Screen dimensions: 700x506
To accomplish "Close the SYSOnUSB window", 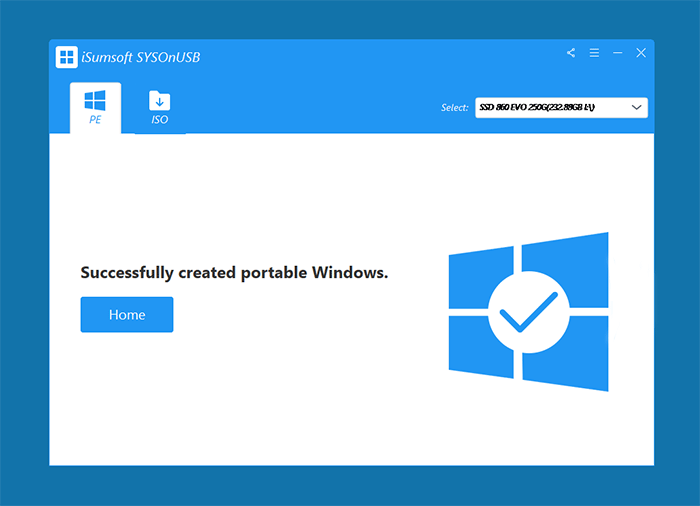I will (641, 53).
